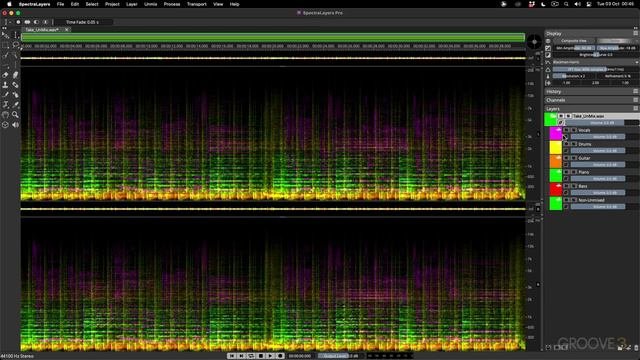This screenshot has height=360, width=640.
Task: Adjust the Guitar layer volume slider
Action: (598, 165)
